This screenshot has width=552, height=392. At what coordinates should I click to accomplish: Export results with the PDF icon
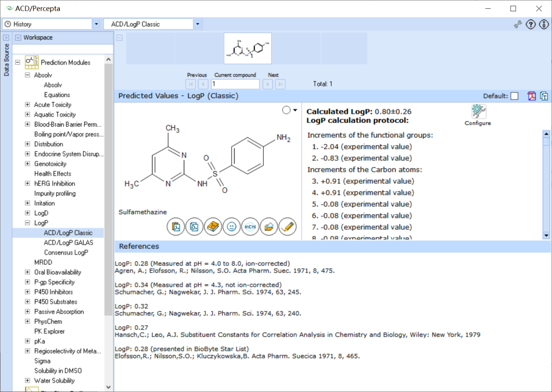(531, 96)
